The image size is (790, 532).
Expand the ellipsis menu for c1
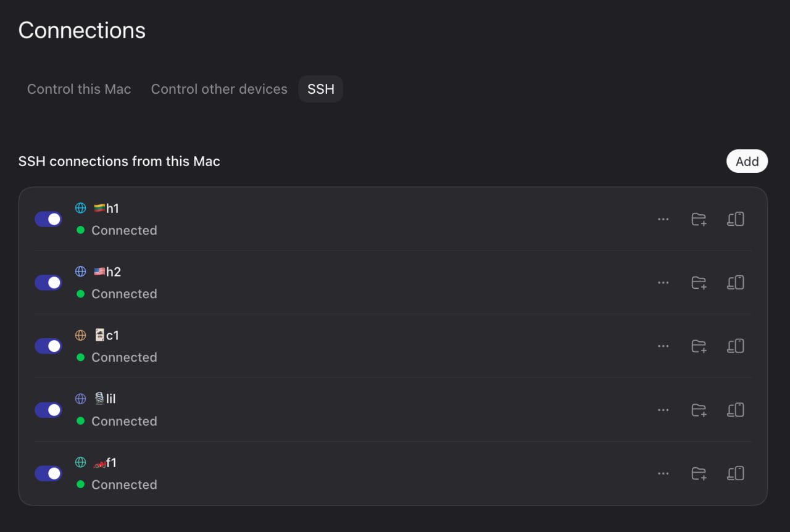663,346
